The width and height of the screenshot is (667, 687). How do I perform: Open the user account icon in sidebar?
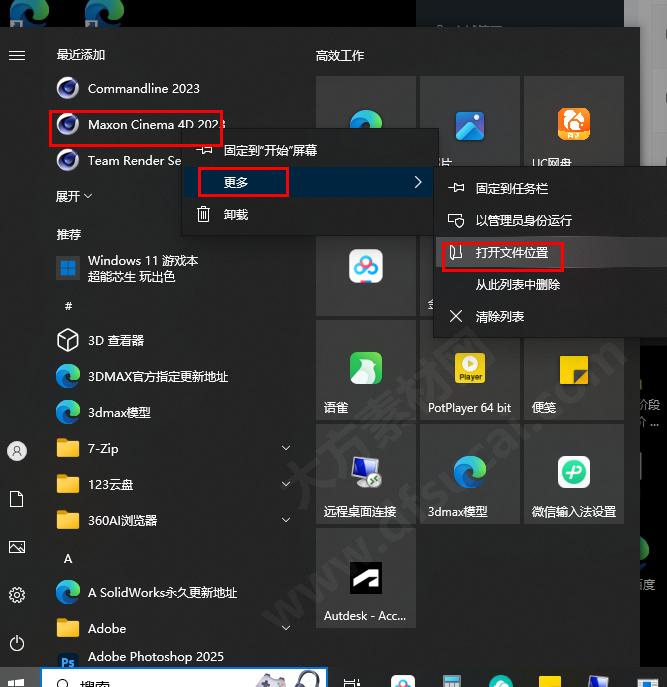point(17,451)
